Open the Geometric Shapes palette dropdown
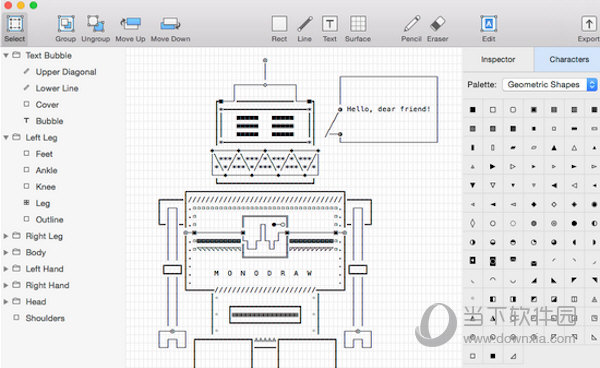The height and width of the screenshot is (368, 600). [x=550, y=84]
